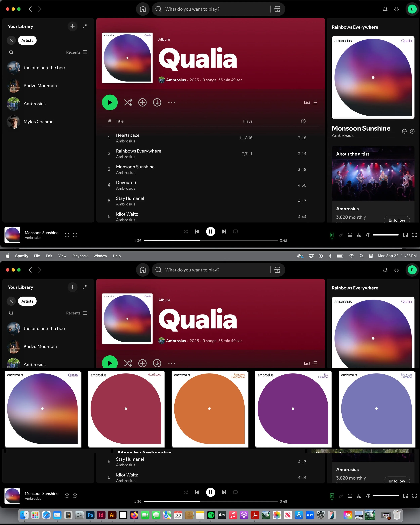Toggle repeat in lower window player bar

point(235,492)
